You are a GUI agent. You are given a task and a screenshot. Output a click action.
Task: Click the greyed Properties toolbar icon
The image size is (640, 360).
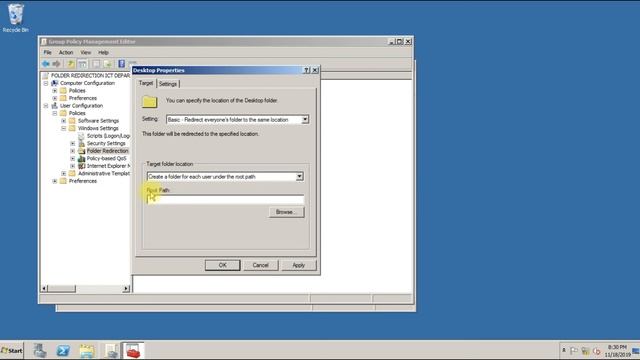(x=96, y=64)
